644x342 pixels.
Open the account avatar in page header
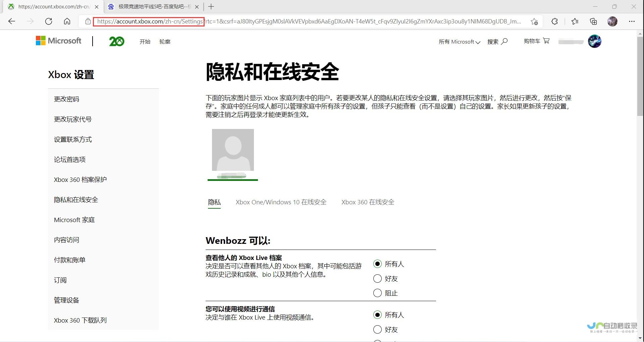595,41
